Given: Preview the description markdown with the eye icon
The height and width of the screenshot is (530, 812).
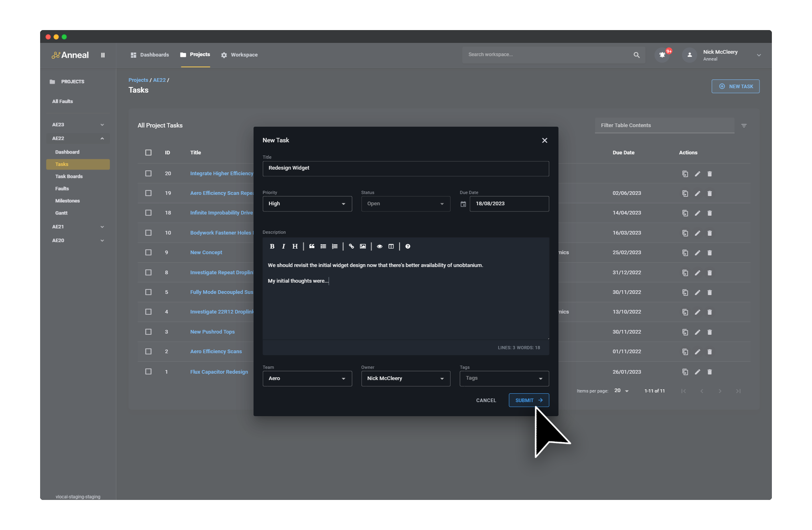Looking at the screenshot, I should 380,246.
